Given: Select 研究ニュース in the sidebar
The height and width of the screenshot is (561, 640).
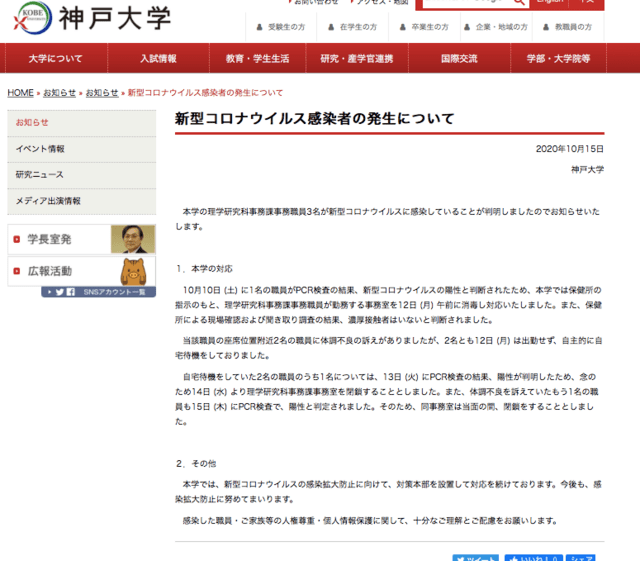Looking at the screenshot, I should tap(82, 175).
